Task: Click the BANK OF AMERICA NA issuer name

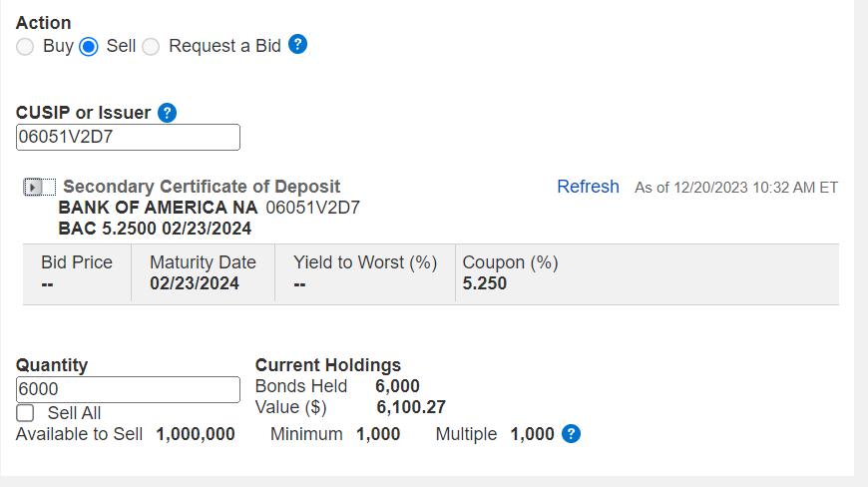Action: [x=158, y=208]
